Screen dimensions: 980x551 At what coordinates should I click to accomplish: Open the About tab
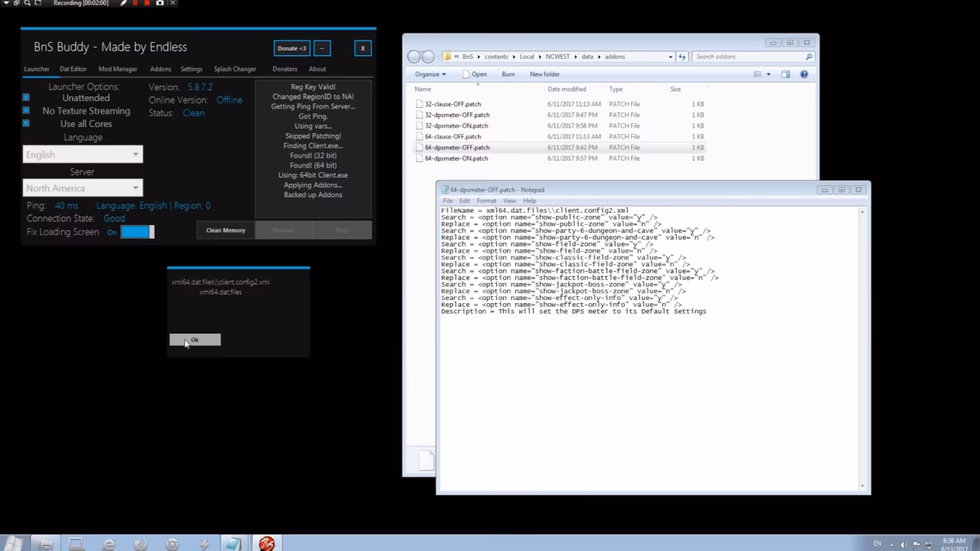pyautogui.click(x=317, y=69)
